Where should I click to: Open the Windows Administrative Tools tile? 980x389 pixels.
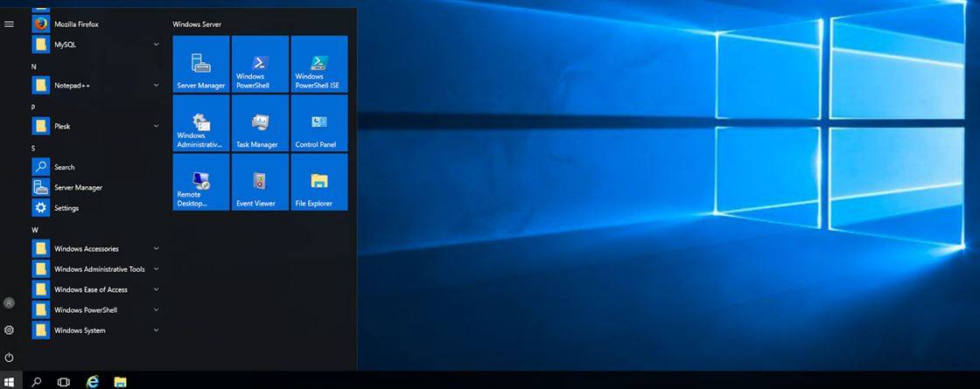201,123
